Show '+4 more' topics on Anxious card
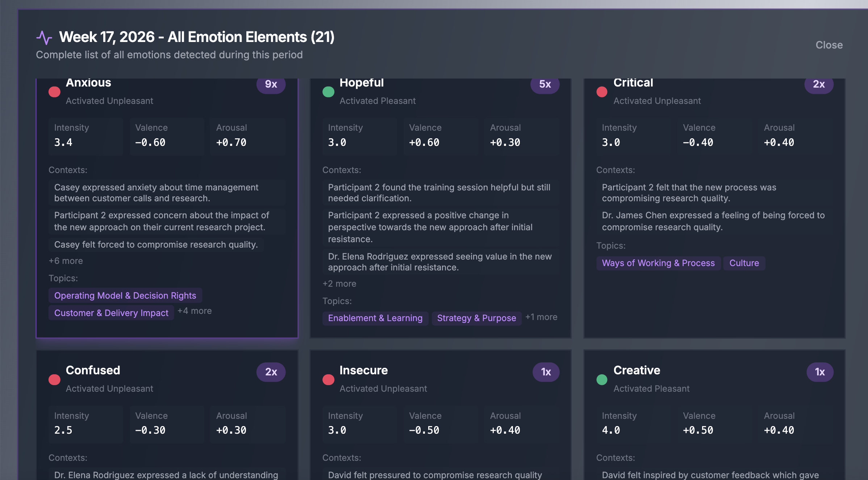The height and width of the screenshot is (480, 868). 195,311
